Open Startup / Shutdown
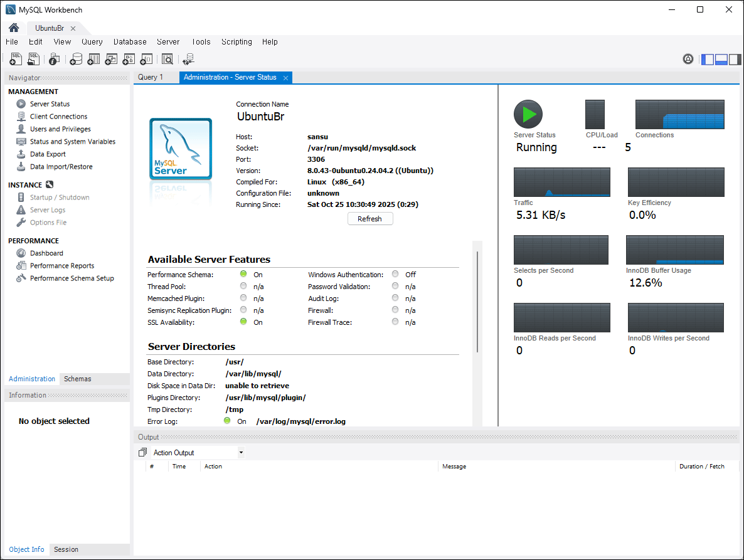Viewport: 744px width, 560px height. [60, 198]
